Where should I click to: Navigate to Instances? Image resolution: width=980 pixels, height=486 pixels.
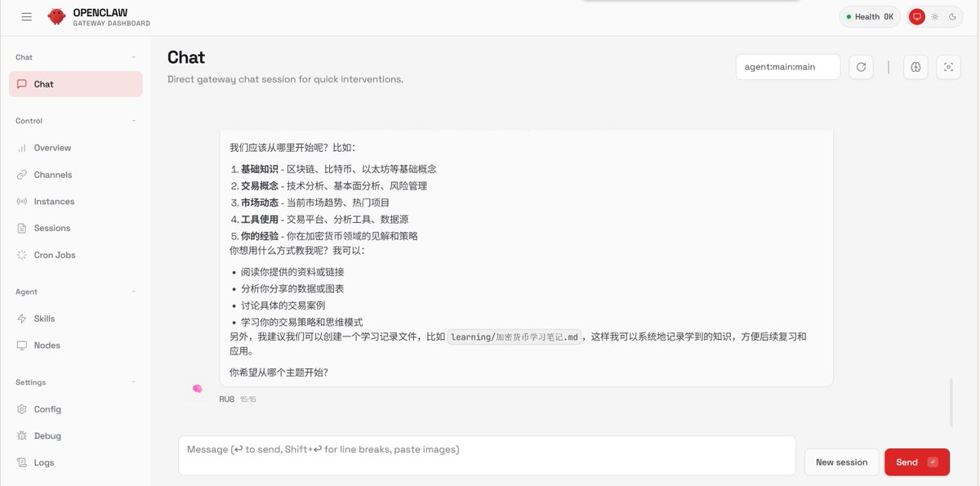tap(76, 202)
